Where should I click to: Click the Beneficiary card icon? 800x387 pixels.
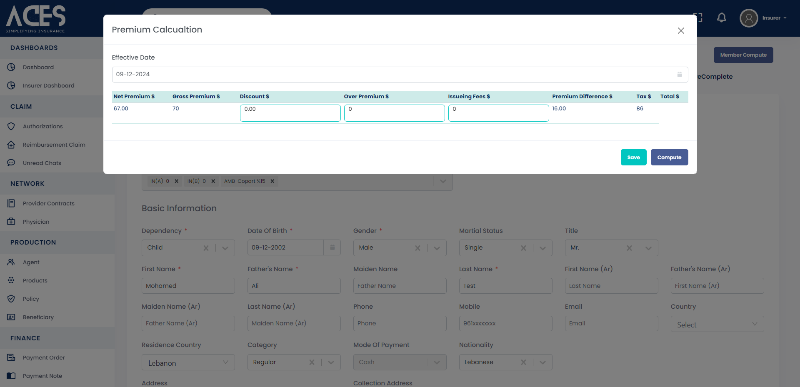11,317
